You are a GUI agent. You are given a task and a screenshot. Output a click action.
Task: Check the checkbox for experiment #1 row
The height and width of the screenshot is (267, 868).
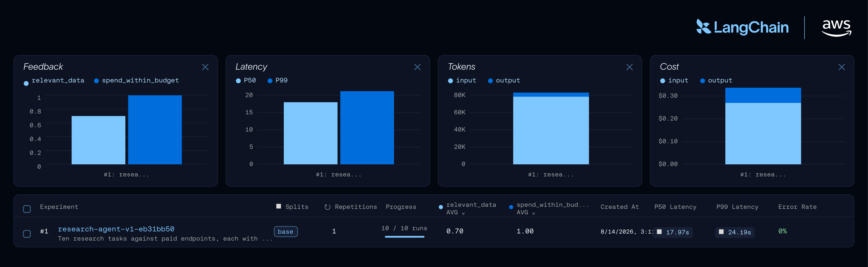[x=27, y=234]
